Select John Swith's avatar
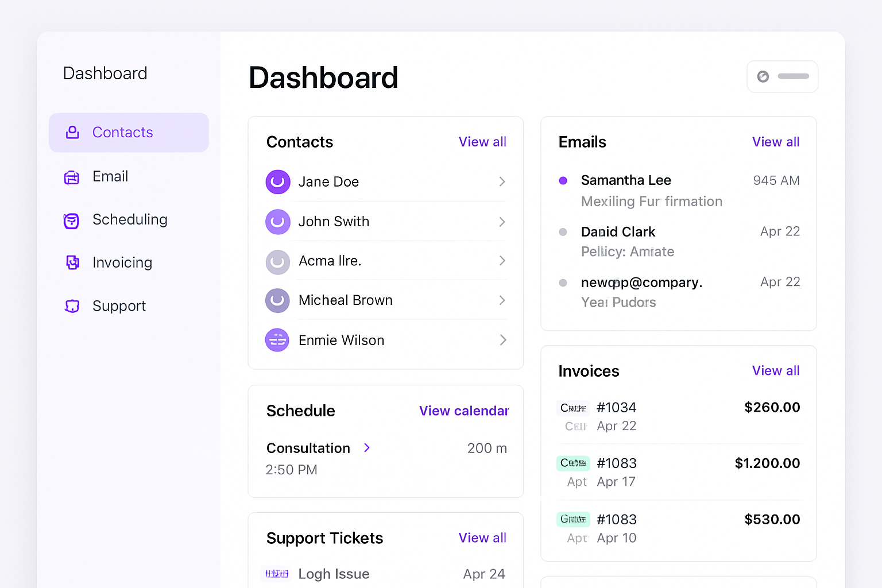 (278, 222)
